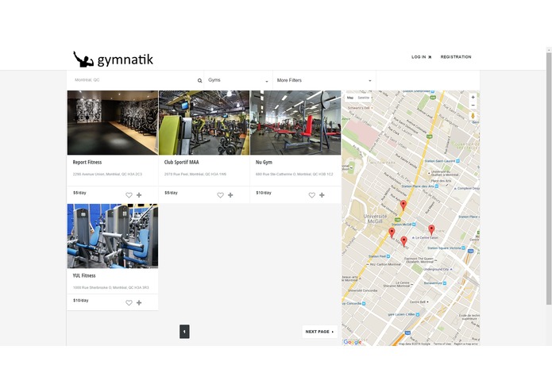Click the gymnatik logo
The width and height of the screenshot is (552, 392).
click(113, 59)
